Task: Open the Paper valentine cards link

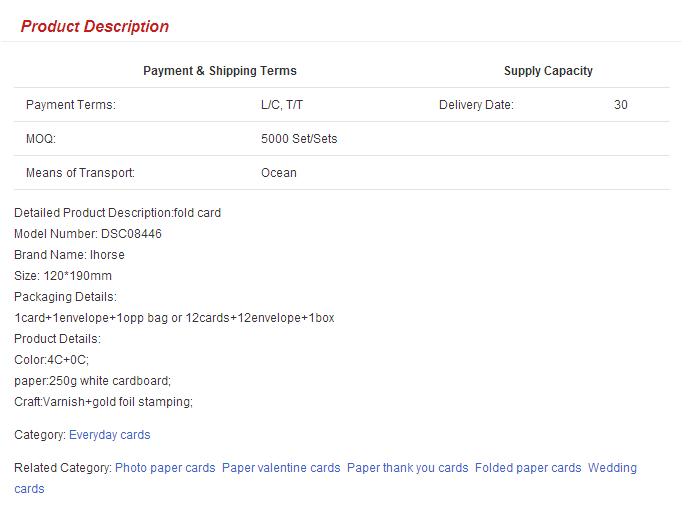Action: pyautogui.click(x=281, y=468)
